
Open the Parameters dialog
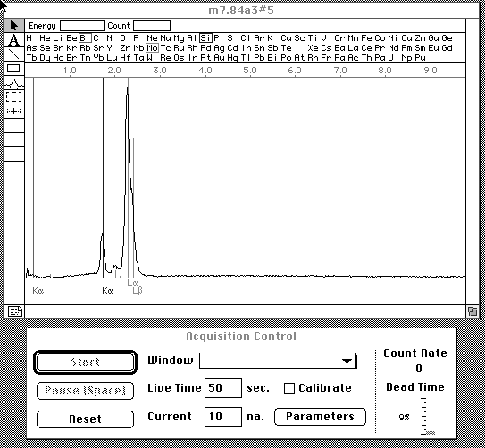tap(320, 417)
